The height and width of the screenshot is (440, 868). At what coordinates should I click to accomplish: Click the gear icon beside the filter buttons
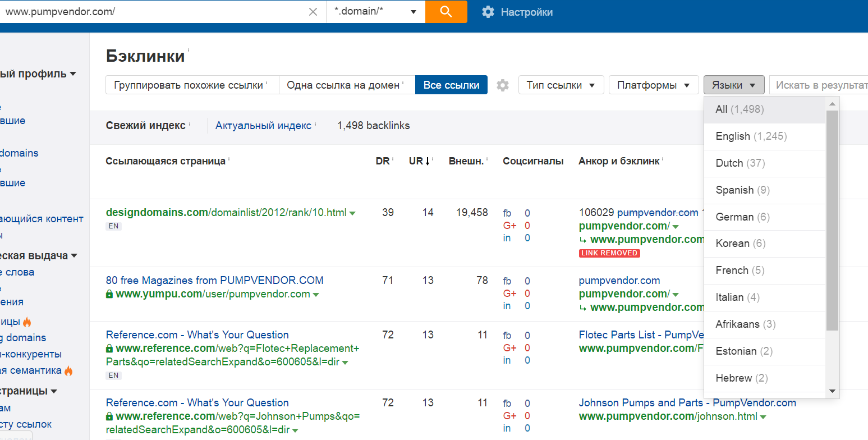[502, 85]
